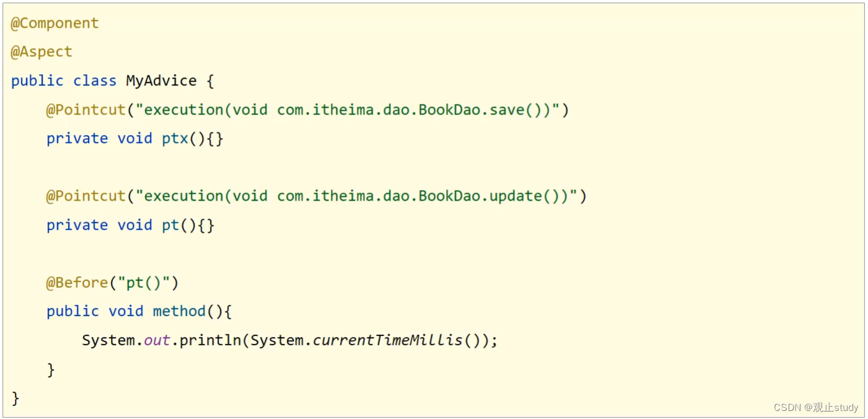Click the CSDN @观止study watermark

click(816, 407)
